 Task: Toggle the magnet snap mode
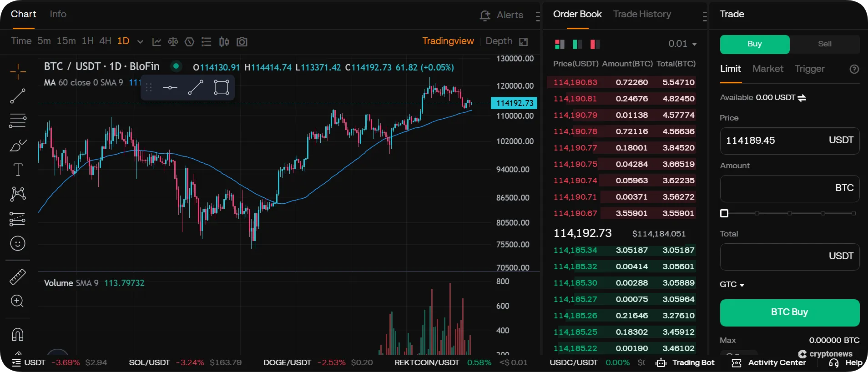pyautogui.click(x=18, y=335)
